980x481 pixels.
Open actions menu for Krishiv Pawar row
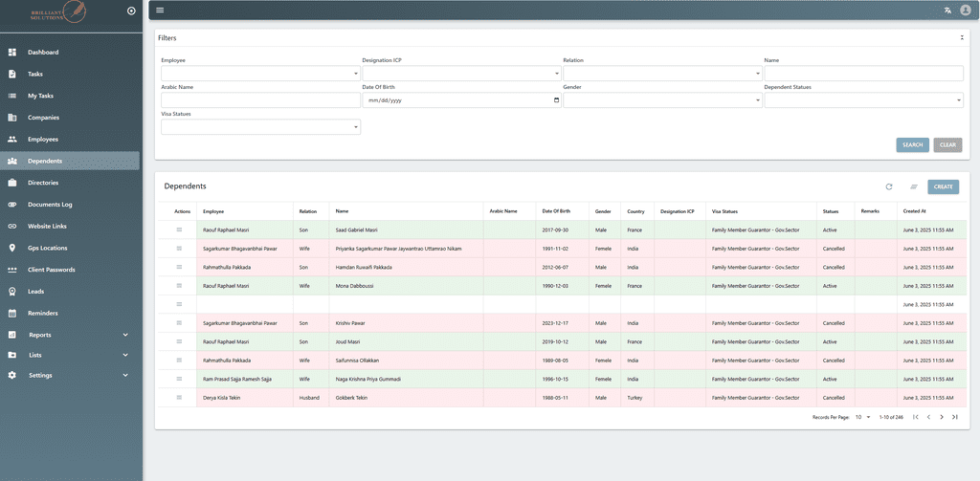[179, 323]
